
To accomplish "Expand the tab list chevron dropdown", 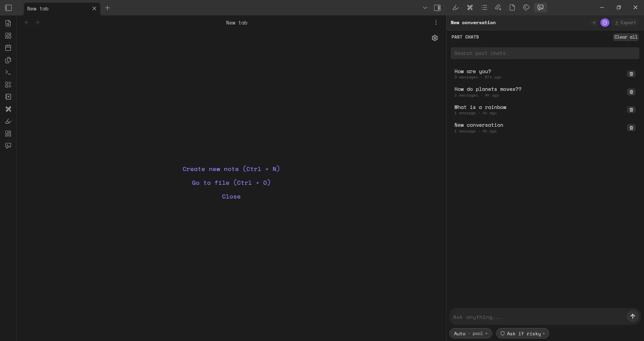I will [425, 8].
